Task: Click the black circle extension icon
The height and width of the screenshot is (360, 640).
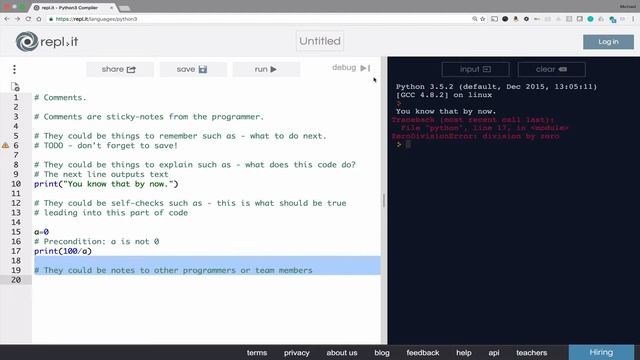Action: [505, 19]
